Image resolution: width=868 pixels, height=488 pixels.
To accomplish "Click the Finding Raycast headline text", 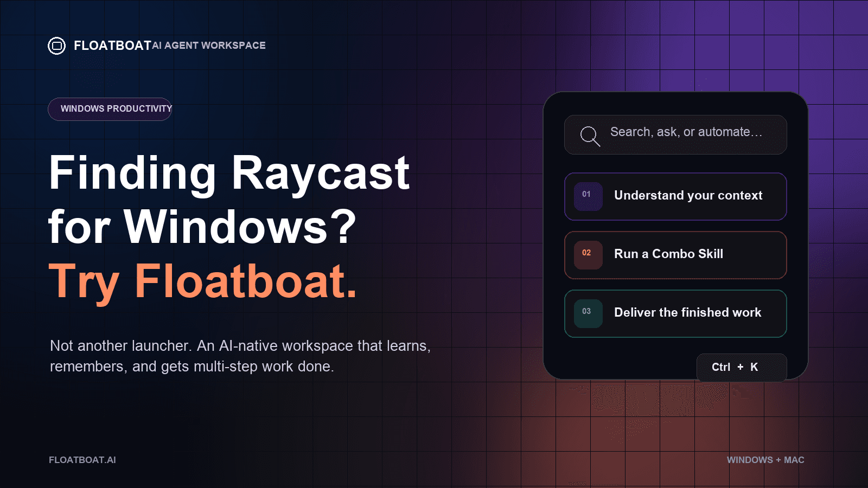I will click(229, 173).
